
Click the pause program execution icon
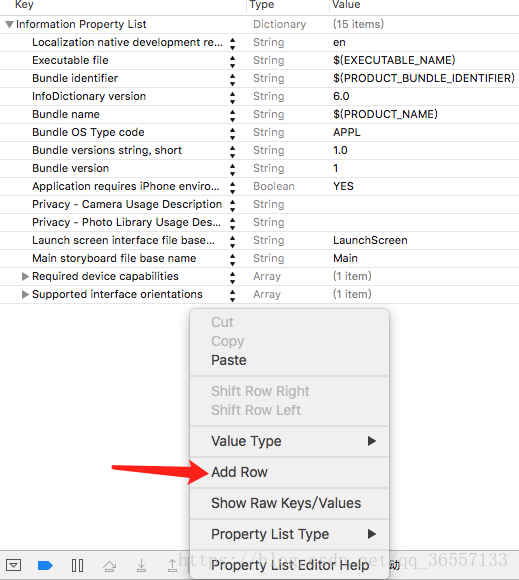pos(77,565)
